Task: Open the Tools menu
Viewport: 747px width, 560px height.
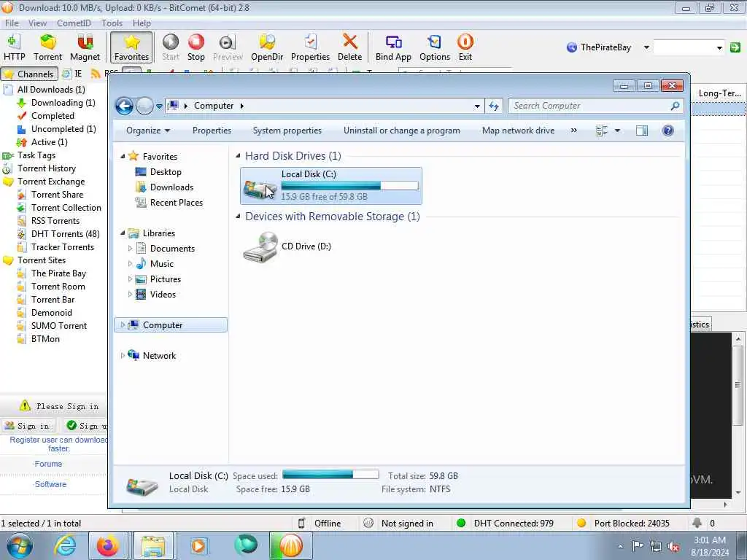Action: [112, 23]
